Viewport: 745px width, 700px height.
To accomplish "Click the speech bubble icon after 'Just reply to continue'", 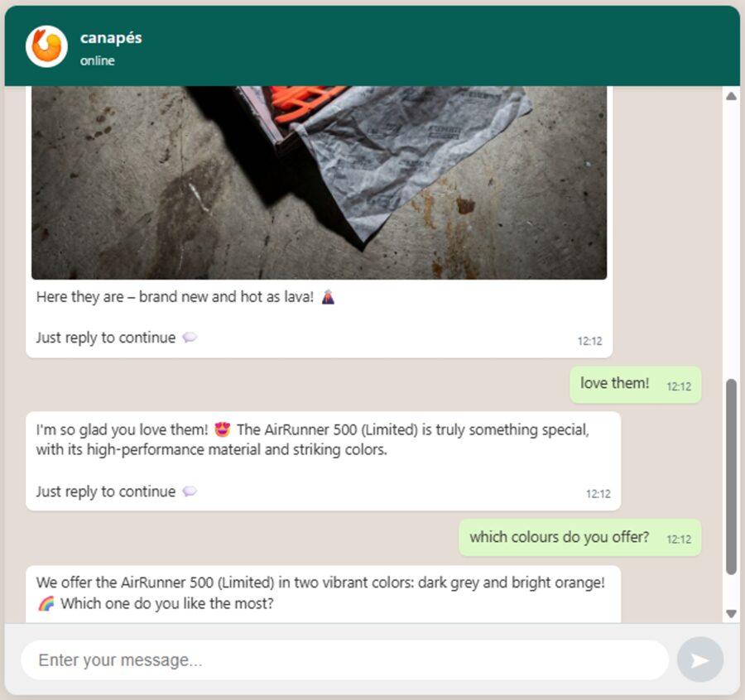I will coord(189,338).
